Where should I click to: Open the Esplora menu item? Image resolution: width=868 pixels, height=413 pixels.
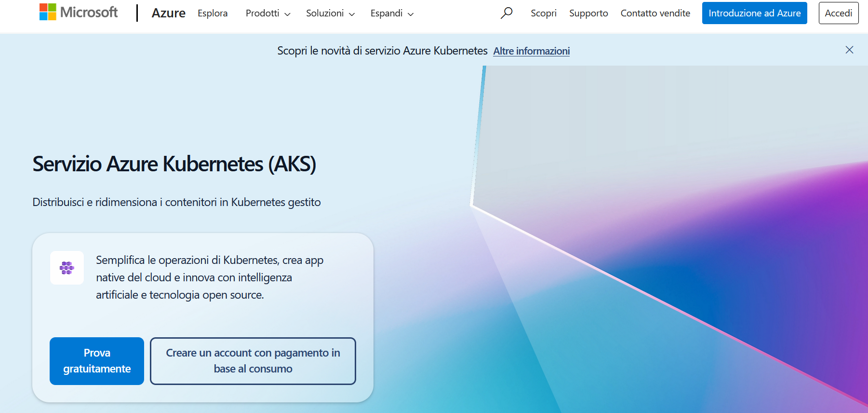coord(213,13)
